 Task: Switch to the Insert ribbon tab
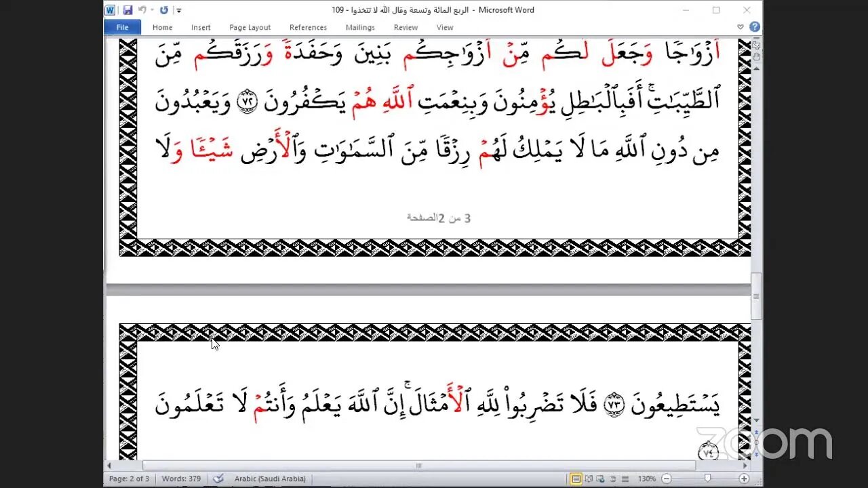[201, 27]
